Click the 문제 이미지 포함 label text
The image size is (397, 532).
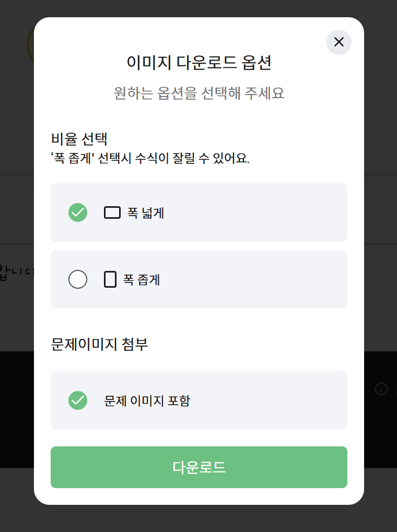[x=147, y=400]
